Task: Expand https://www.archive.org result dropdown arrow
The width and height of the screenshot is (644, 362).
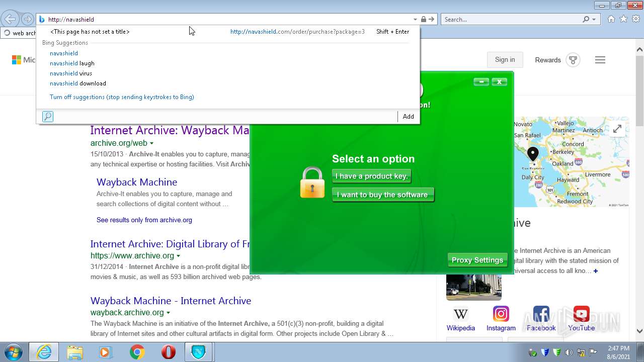Action: [x=178, y=256]
